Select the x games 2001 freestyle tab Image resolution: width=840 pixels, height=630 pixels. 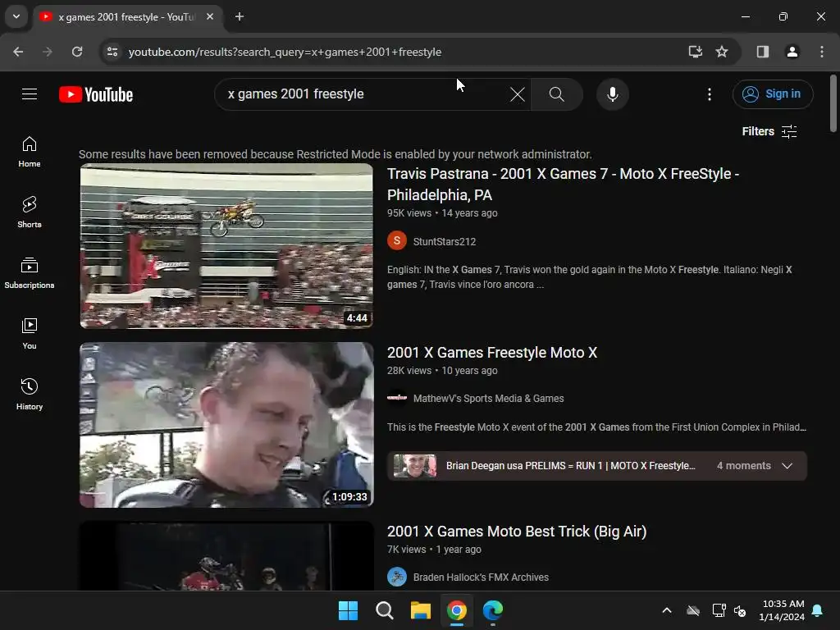pyautogui.click(x=128, y=17)
